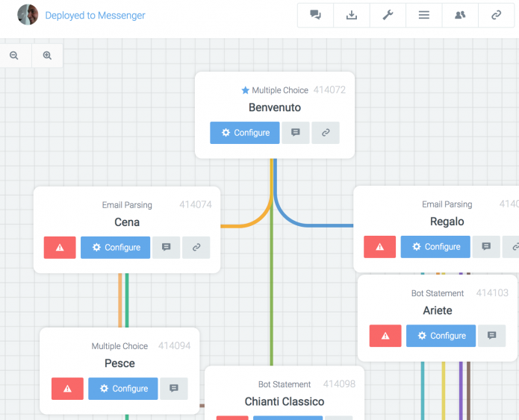Image resolution: width=519 pixels, height=420 pixels.
Task: Click warning icon on Cena block
Action: click(60, 248)
